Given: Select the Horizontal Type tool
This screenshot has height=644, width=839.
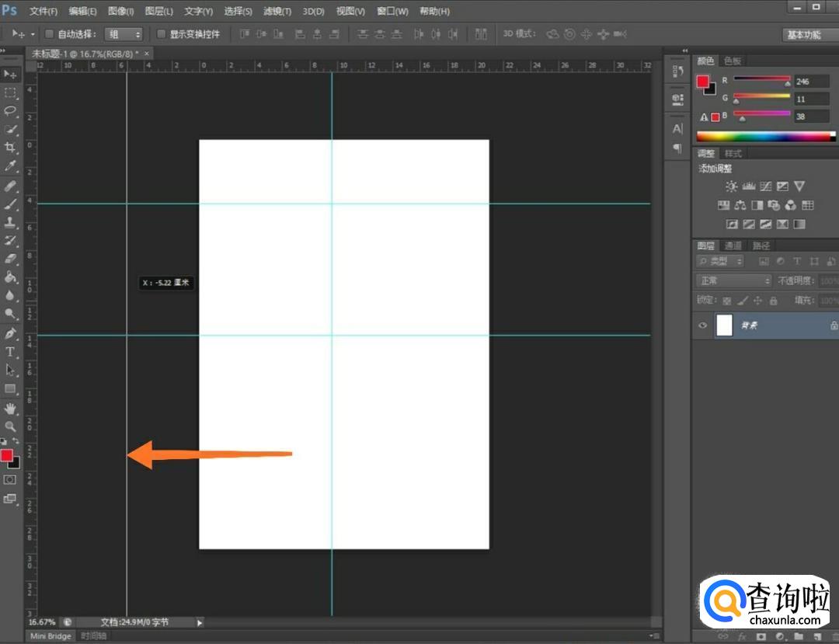Looking at the screenshot, I should [x=11, y=352].
